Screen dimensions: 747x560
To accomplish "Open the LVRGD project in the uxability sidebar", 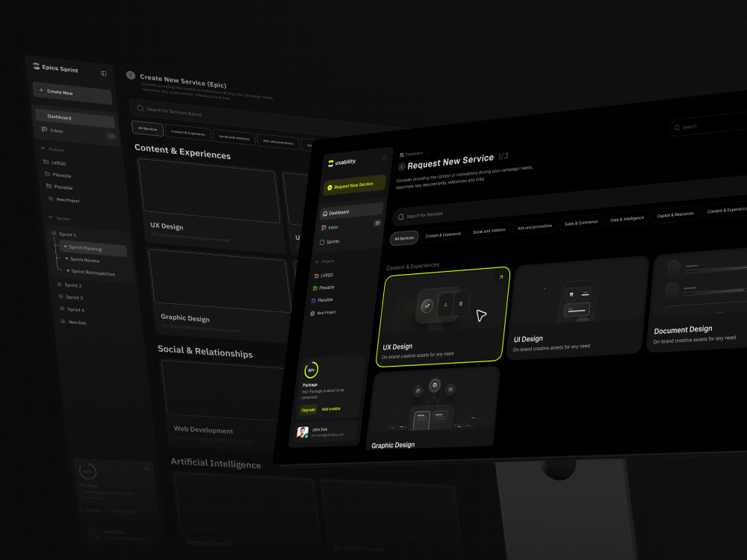I will (323, 276).
